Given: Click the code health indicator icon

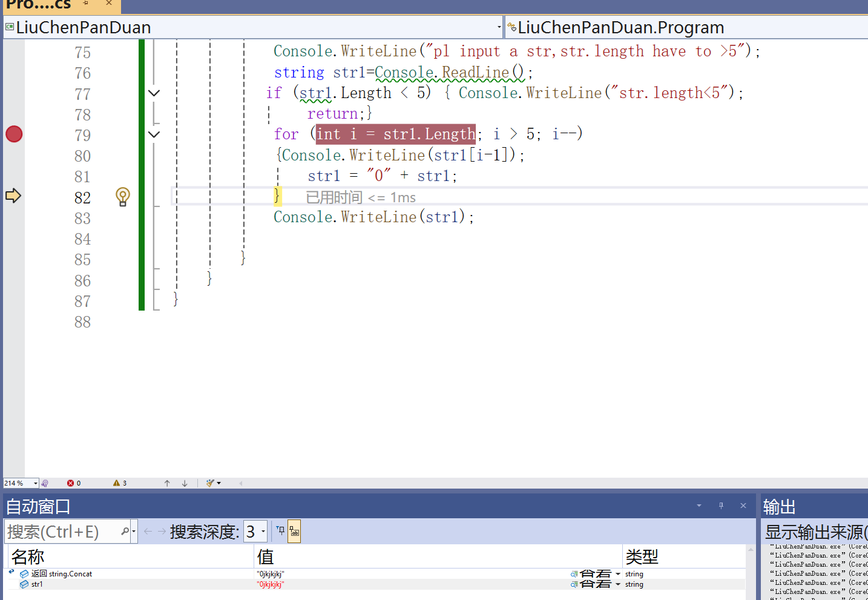Looking at the screenshot, I should [45, 483].
